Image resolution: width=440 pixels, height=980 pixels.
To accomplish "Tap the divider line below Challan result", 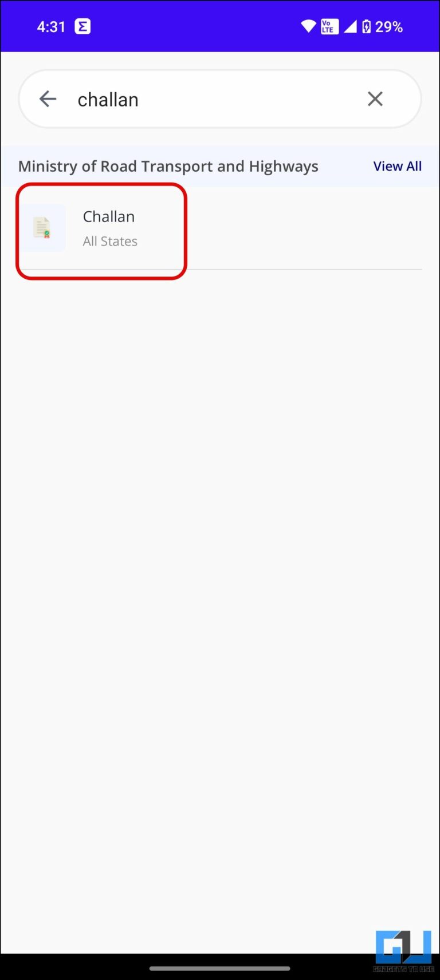I will point(220,269).
